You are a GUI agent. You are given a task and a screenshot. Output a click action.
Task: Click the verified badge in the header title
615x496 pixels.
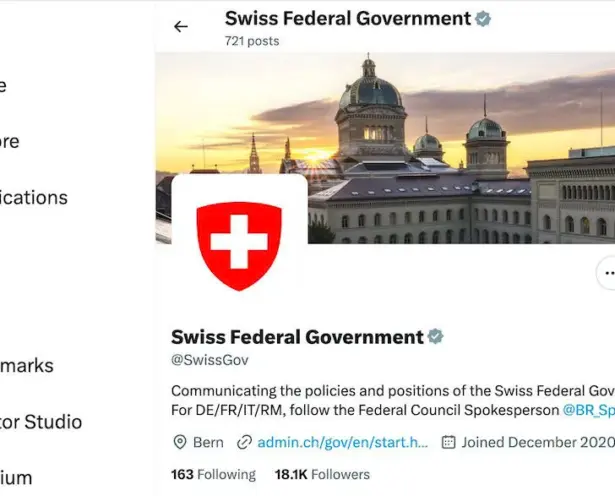(x=483, y=19)
